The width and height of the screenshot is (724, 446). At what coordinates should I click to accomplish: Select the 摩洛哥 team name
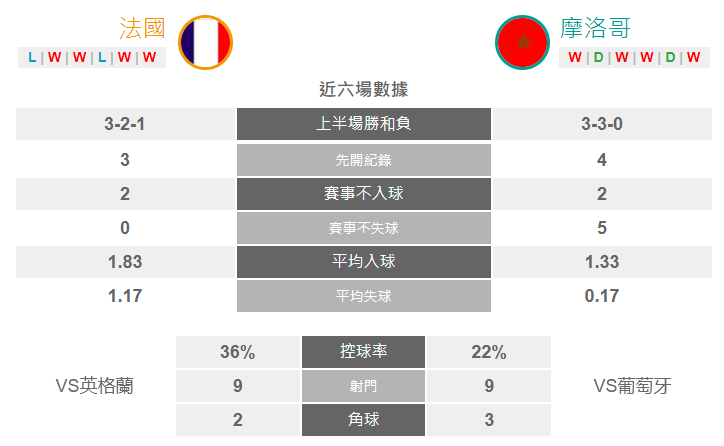tap(595, 28)
